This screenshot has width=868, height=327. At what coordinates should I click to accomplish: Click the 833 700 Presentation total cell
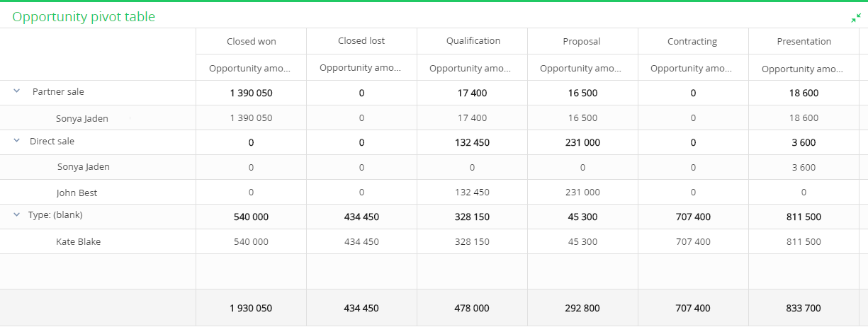tap(804, 308)
